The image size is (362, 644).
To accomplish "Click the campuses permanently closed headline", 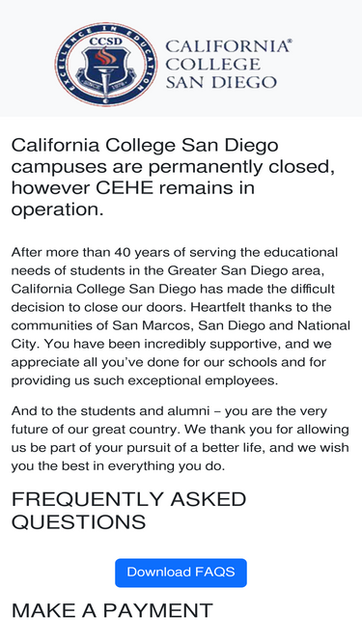I will (x=173, y=177).
